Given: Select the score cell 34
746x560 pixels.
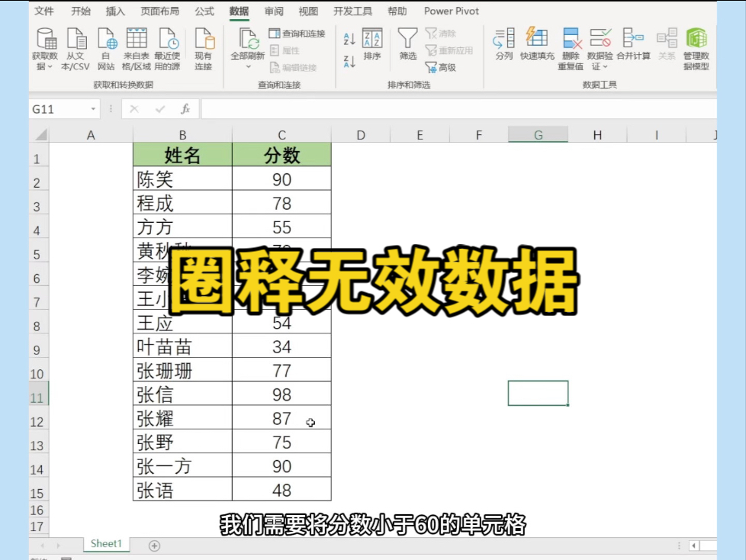Looking at the screenshot, I should [281, 346].
